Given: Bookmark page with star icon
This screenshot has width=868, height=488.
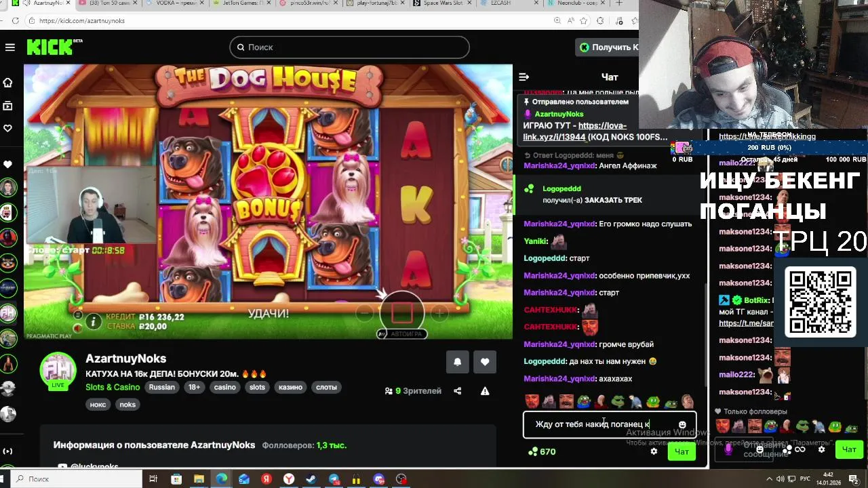Looking at the screenshot, I should tap(584, 21).
